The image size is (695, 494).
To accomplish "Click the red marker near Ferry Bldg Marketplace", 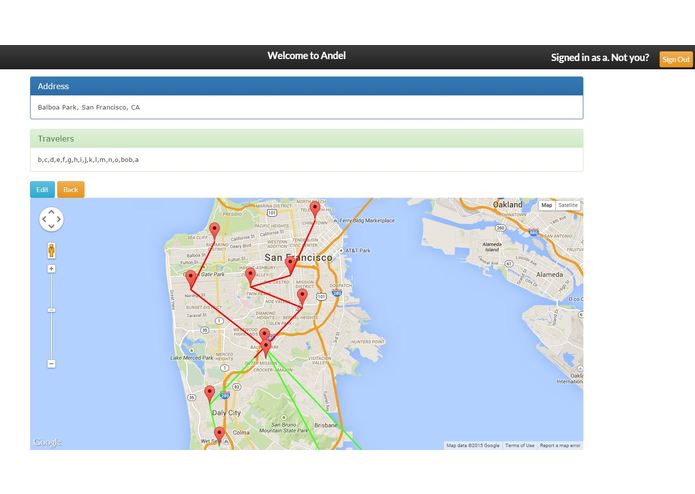I will 315,209.
